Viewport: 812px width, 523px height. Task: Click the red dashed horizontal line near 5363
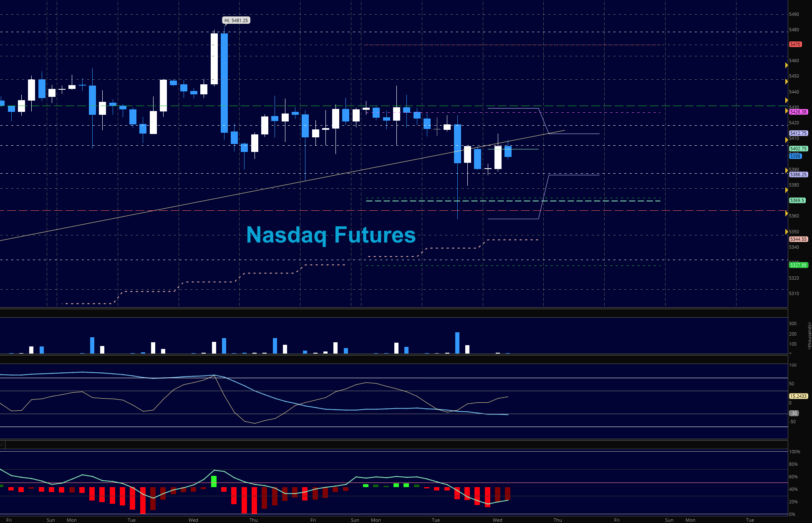click(x=393, y=211)
